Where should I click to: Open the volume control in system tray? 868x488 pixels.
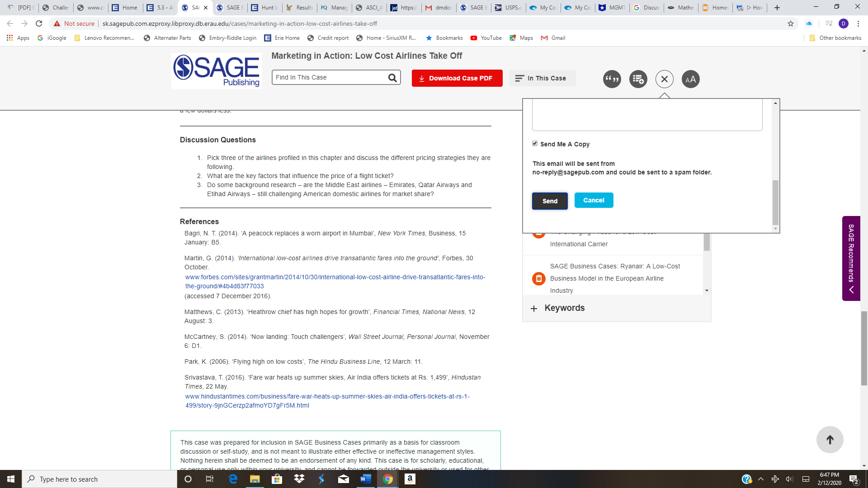point(789,479)
